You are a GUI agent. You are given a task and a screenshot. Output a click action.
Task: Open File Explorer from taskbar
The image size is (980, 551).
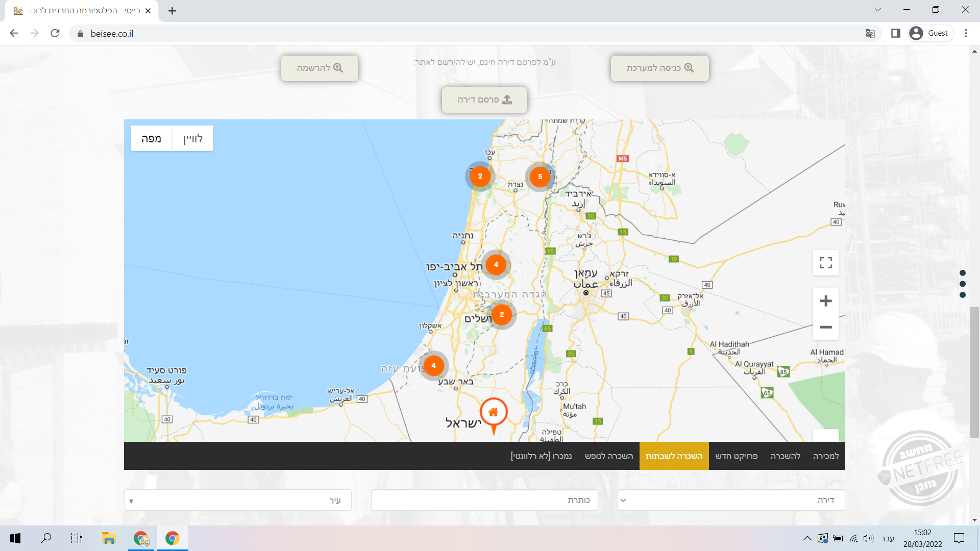109,538
